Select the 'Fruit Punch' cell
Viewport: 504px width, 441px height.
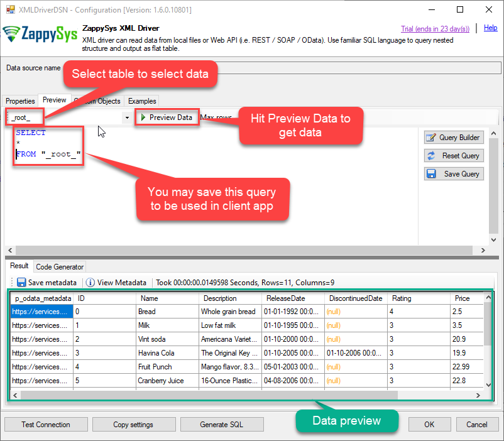(x=167, y=367)
